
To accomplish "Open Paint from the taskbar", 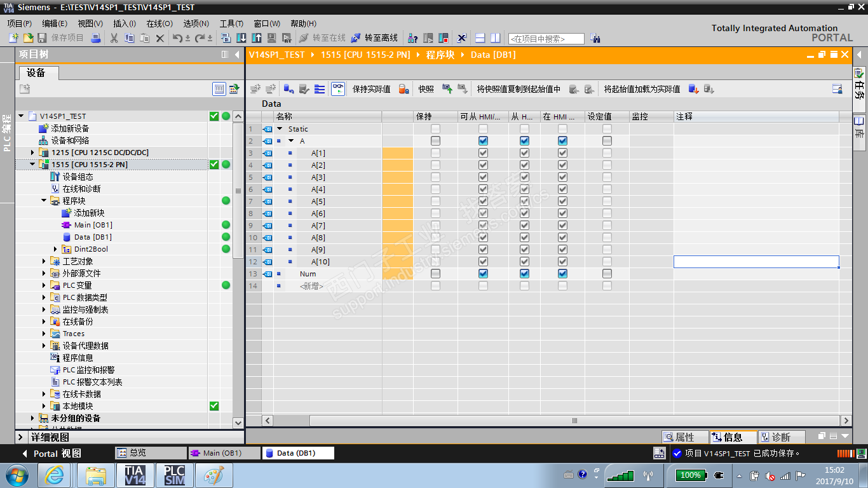I will pyautogui.click(x=214, y=475).
